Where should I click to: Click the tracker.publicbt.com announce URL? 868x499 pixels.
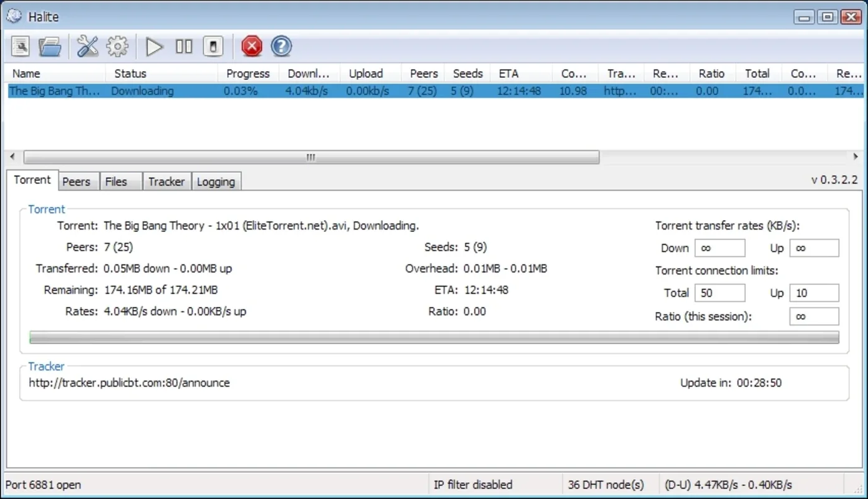pyautogui.click(x=129, y=383)
